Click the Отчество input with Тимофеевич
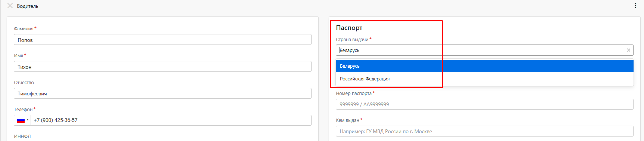Screen dimensions: 644x141 click(x=163, y=94)
